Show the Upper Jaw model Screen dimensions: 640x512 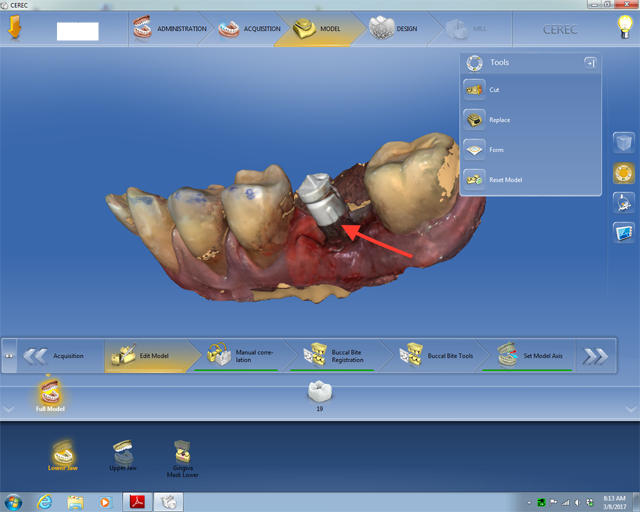[x=123, y=456]
